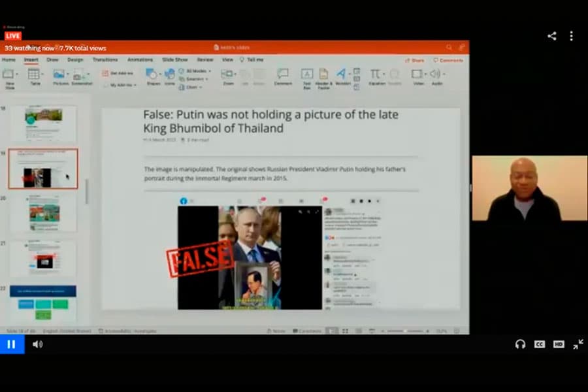Image resolution: width=588 pixels, height=392 pixels.
Task: Go to the Transitions tab
Action: click(105, 59)
